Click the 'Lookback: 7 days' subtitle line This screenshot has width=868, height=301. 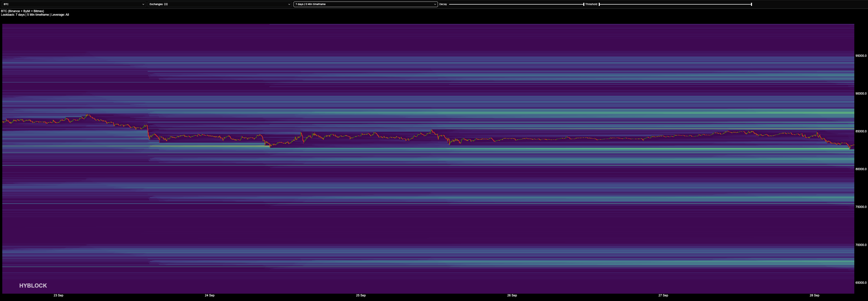[35, 15]
